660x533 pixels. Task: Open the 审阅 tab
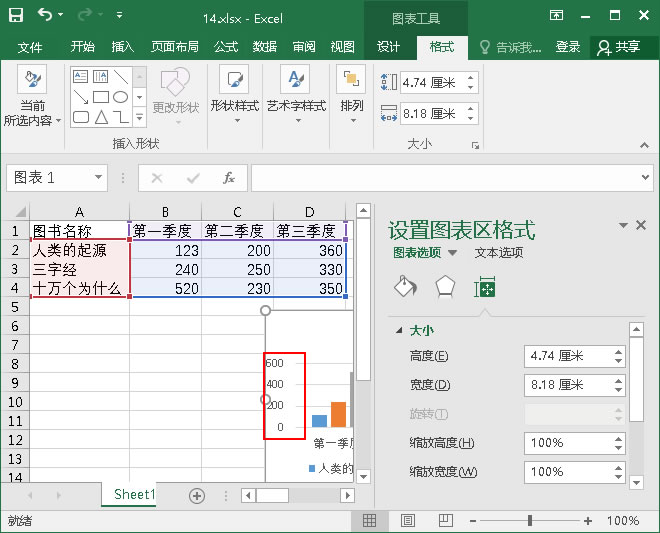coord(304,47)
